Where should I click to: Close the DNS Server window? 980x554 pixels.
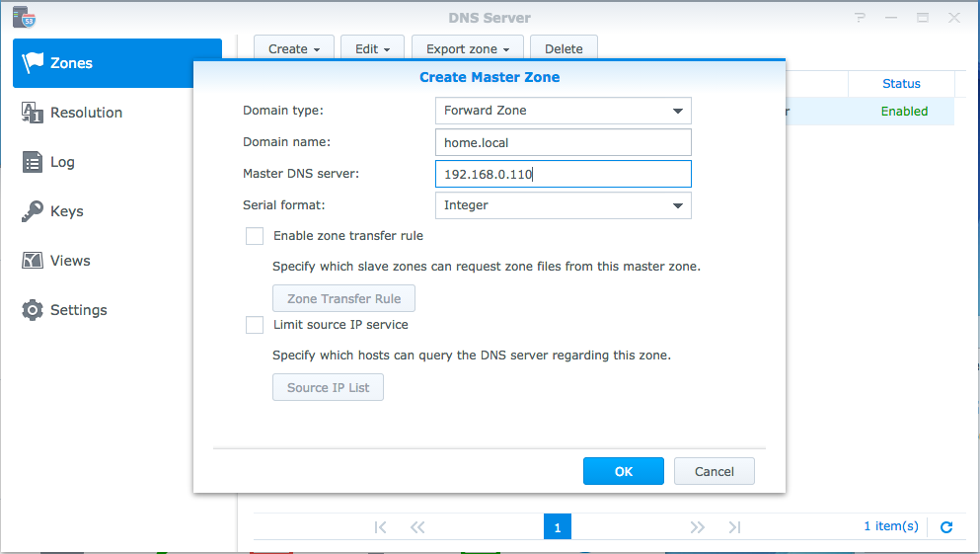pyautogui.click(x=953, y=18)
